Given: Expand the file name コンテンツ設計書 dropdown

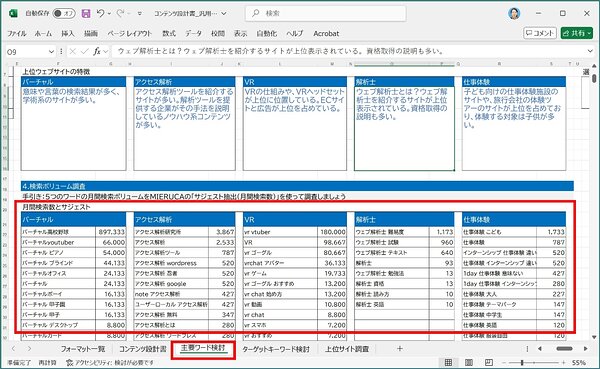Looking at the screenshot, I should coord(224,14).
